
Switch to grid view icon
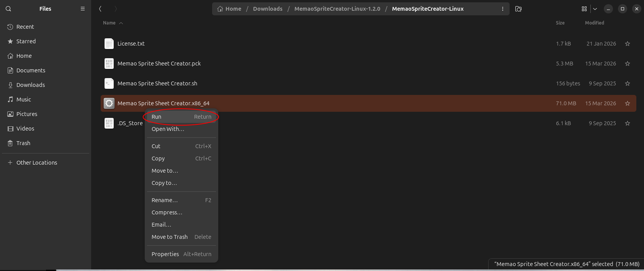[x=584, y=9]
